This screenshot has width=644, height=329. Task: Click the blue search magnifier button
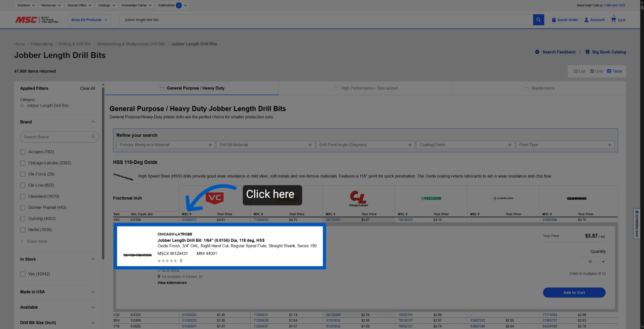(538, 20)
